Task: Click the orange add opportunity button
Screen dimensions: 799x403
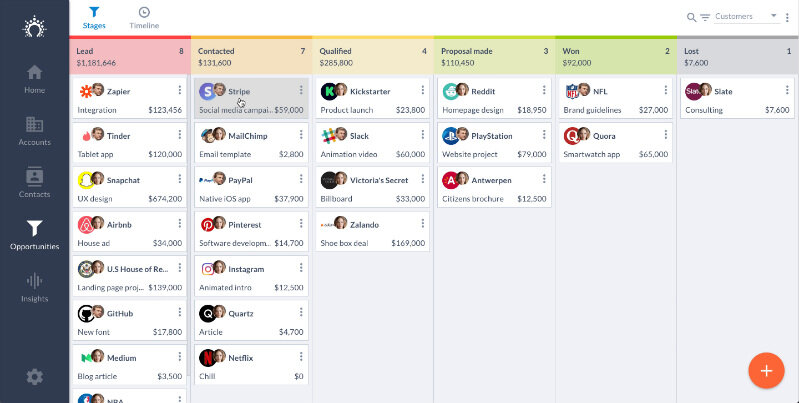Action: [766, 371]
